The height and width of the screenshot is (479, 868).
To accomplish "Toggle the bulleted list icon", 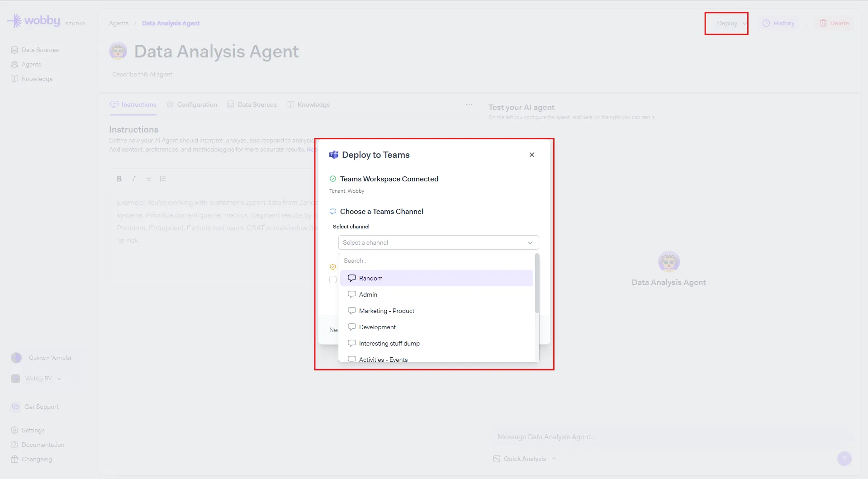I will 148,179.
